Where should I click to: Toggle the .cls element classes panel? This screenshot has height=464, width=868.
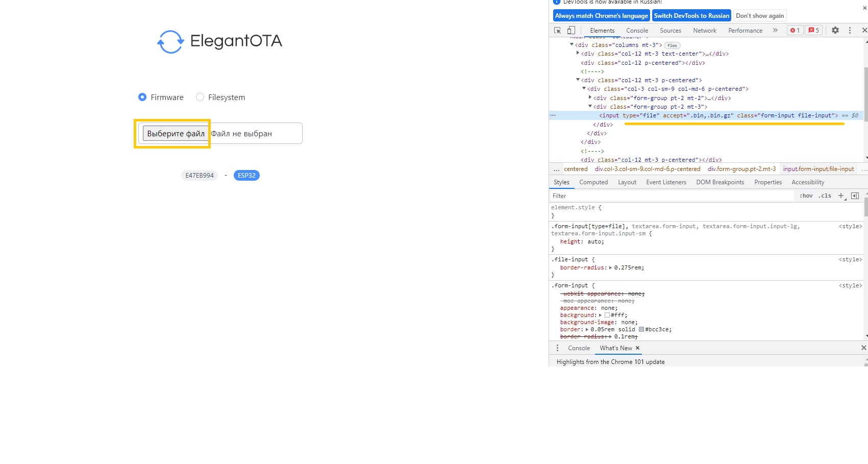pyautogui.click(x=825, y=196)
